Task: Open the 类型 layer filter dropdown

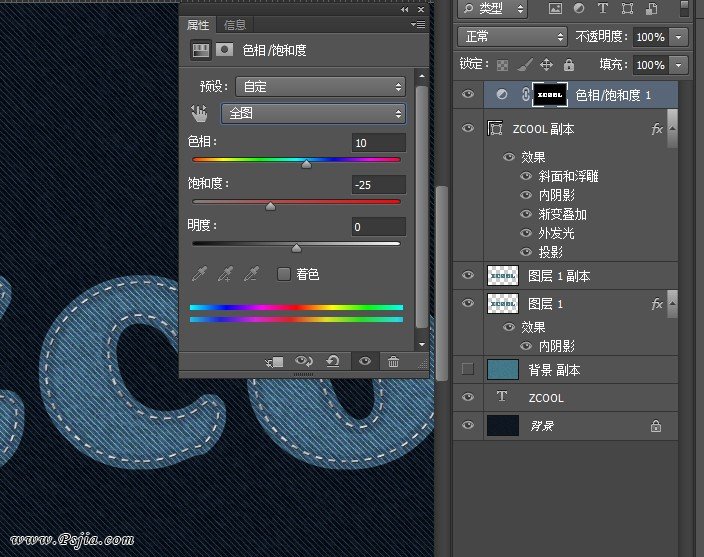Action: point(493,9)
